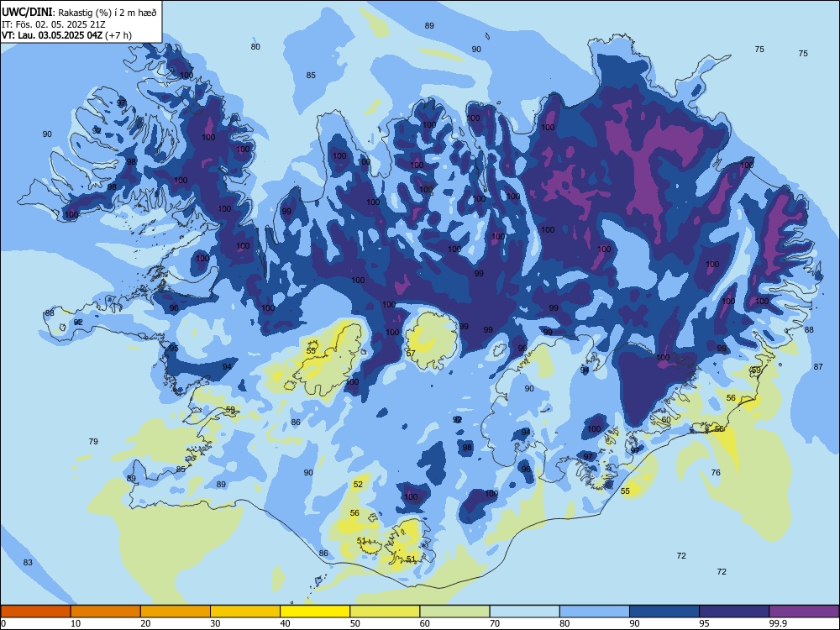This screenshot has width=840, height=630.
Task: Click the '87' humidity value off the east coast
Action: [818, 366]
